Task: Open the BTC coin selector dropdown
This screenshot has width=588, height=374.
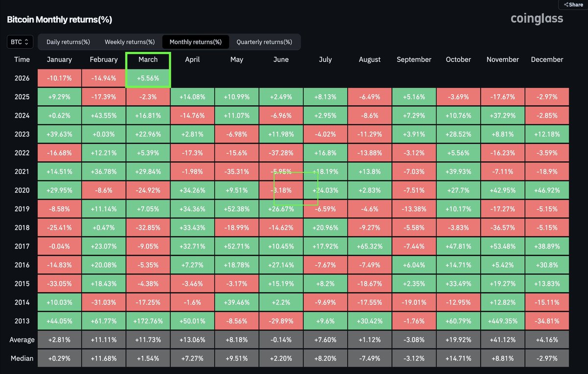Action: pyautogui.click(x=21, y=42)
